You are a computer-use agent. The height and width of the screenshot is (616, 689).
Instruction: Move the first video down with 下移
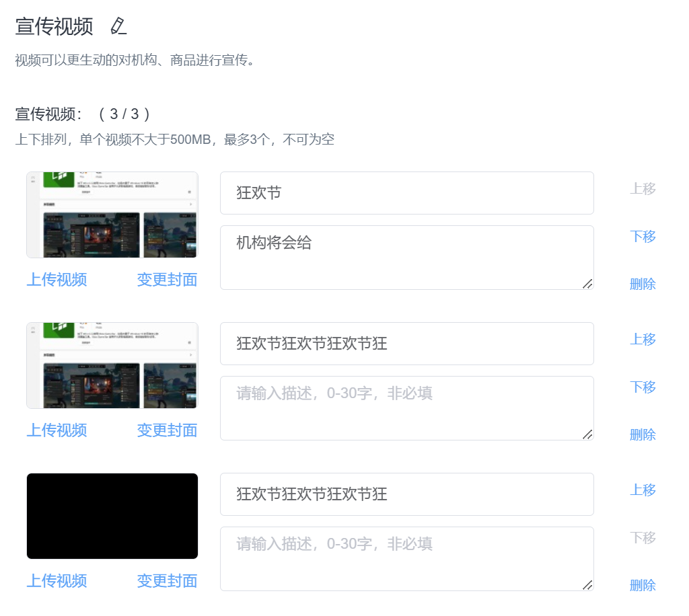[643, 237]
